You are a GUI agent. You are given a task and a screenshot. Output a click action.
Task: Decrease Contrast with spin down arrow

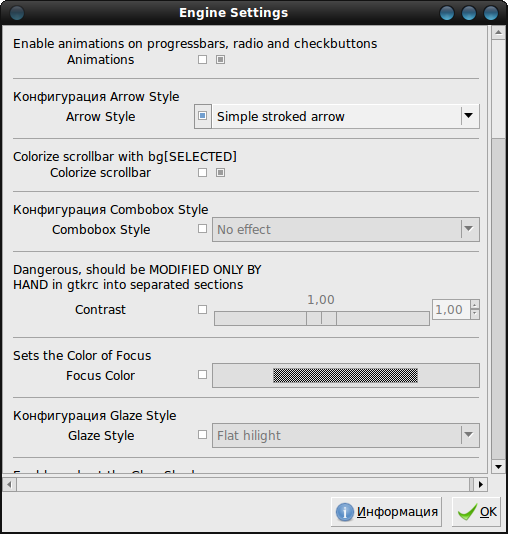(x=475, y=314)
